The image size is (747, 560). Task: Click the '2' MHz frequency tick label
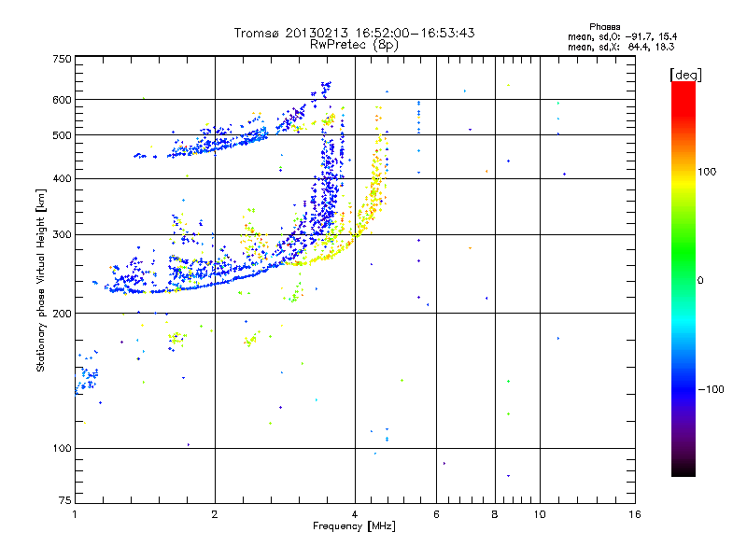pyautogui.click(x=215, y=514)
